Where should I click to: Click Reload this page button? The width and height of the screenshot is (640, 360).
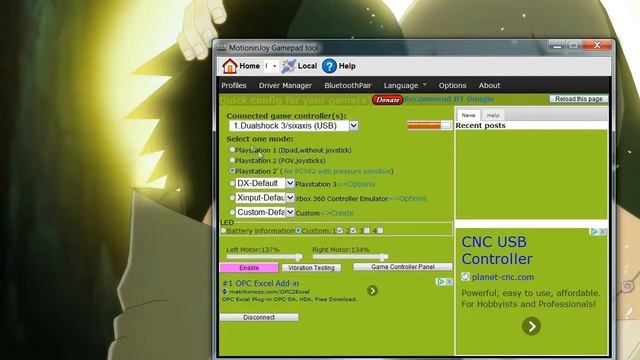578,99
